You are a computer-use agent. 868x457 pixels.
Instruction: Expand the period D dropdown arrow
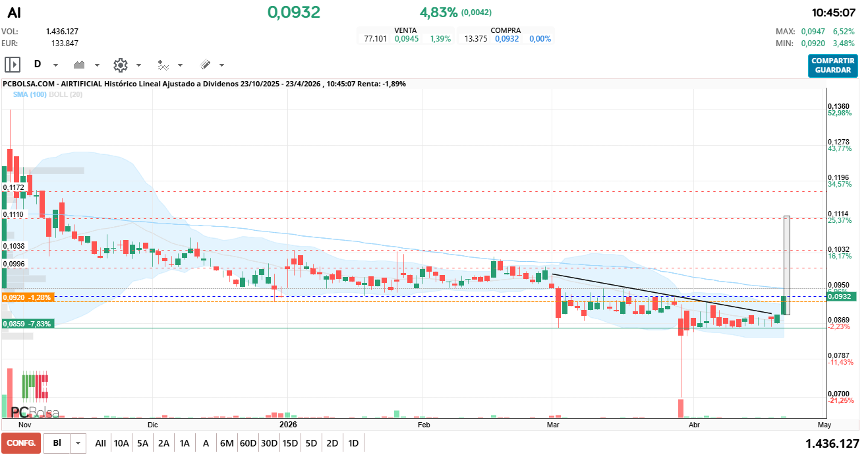point(56,65)
